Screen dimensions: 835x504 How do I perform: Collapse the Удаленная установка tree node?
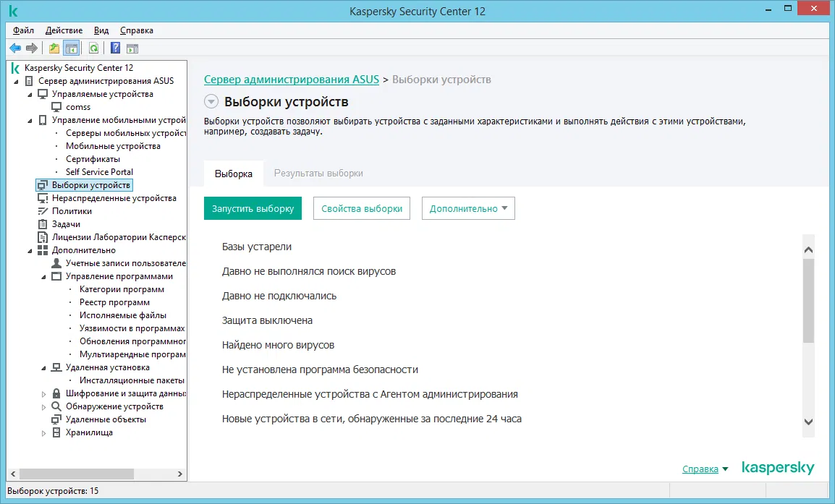(43, 368)
